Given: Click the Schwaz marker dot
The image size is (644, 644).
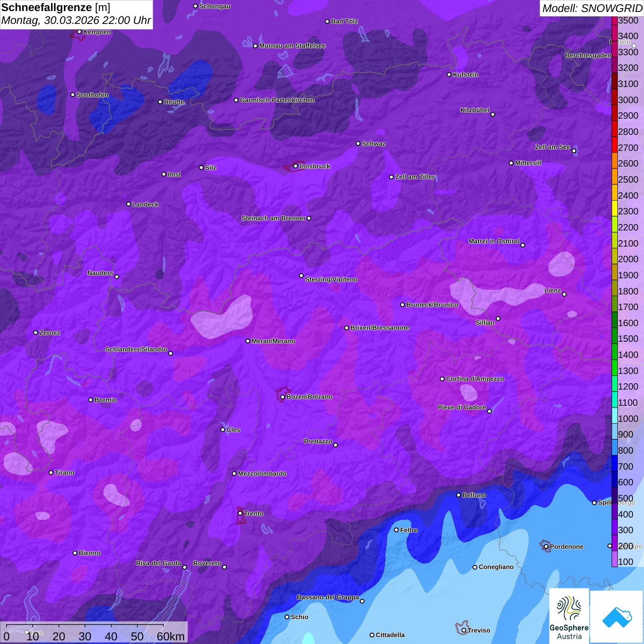Looking at the screenshot, I should click(358, 144).
